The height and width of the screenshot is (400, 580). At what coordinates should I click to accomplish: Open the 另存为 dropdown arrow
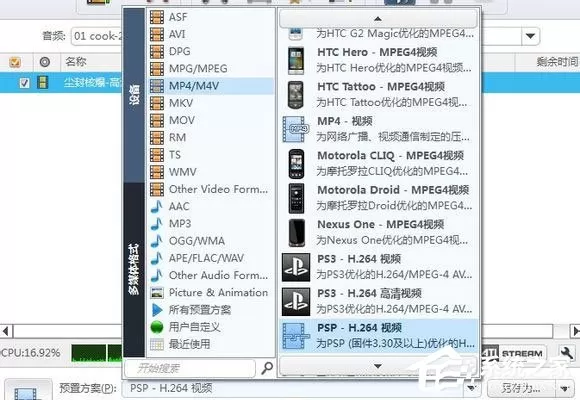564,389
